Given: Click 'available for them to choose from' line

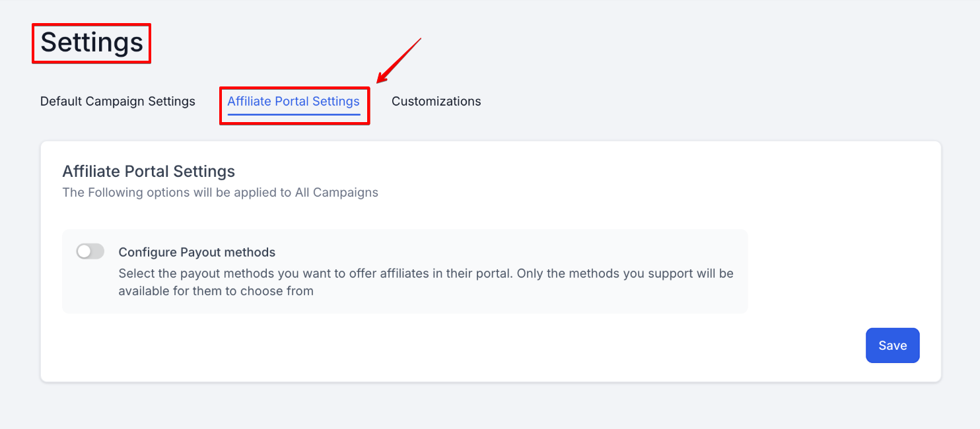Looking at the screenshot, I should tap(216, 290).
